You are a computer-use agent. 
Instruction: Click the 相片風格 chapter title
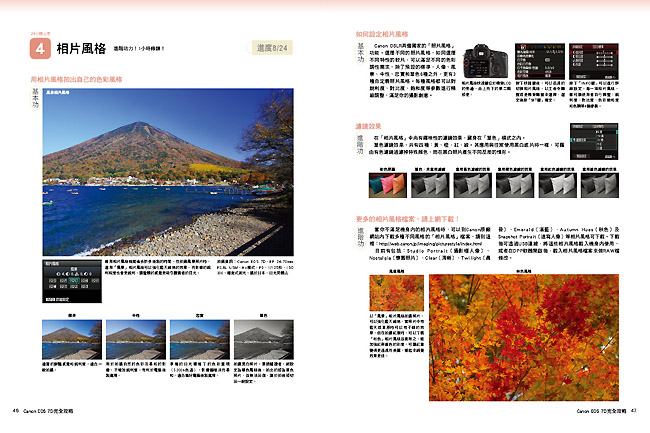click(x=82, y=46)
